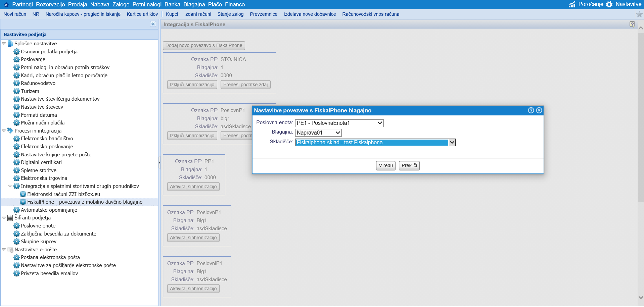Open help icon for Integracija s FiskalPhone

coord(632,24)
